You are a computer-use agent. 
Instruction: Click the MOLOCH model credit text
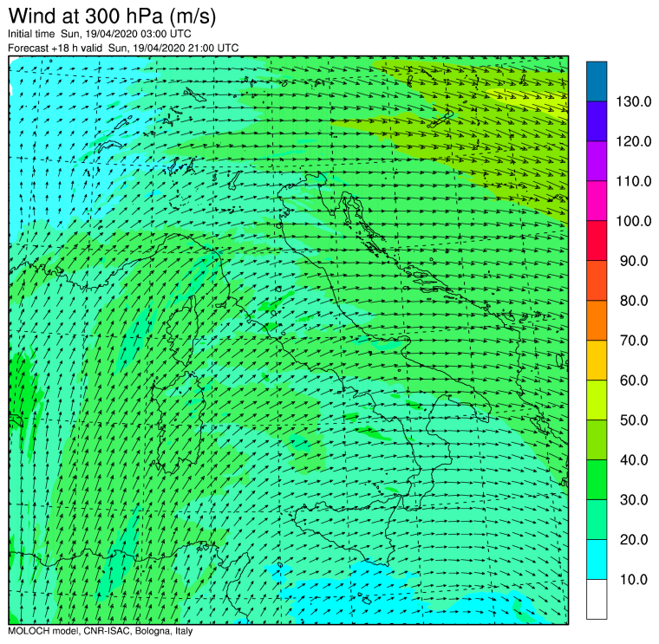100,631
